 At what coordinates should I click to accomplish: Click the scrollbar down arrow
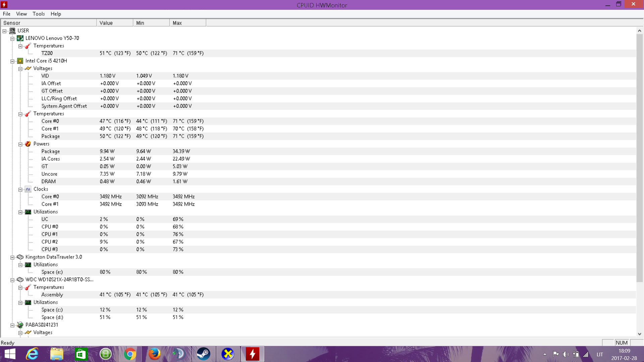click(x=640, y=334)
